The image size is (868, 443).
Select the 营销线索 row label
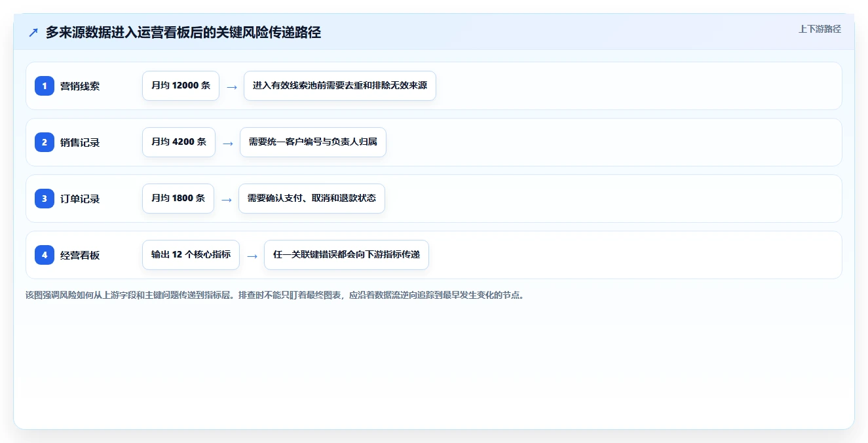pyautogui.click(x=80, y=86)
